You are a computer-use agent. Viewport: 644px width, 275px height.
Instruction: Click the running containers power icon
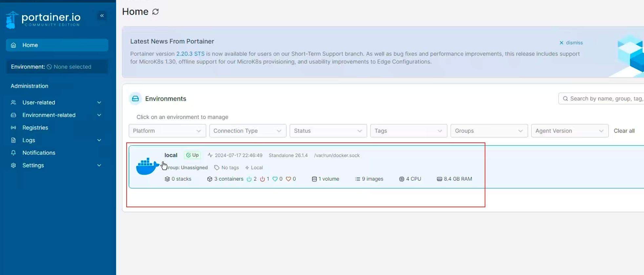tap(249, 179)
